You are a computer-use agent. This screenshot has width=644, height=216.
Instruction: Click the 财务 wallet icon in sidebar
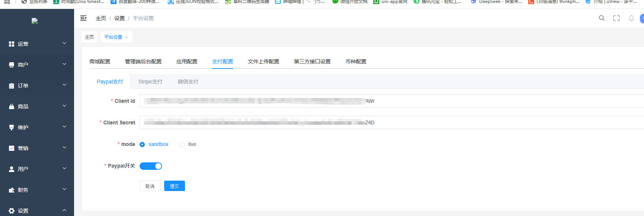pyautogui.click(x=12, y=190)
